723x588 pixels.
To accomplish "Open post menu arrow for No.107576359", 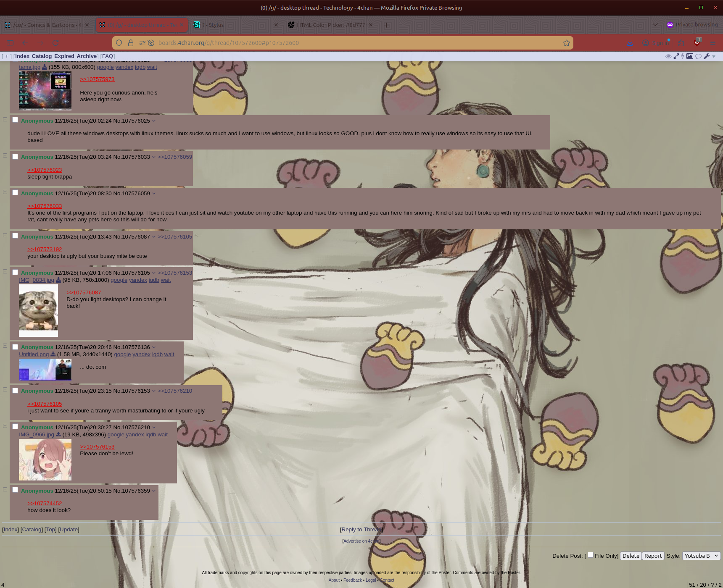I will coord(154,491).
